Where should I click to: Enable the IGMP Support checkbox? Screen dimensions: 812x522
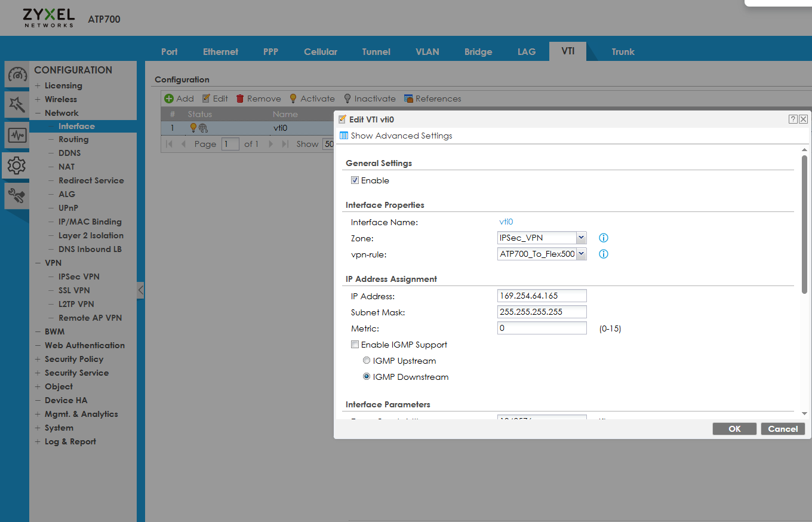point(355,344)
